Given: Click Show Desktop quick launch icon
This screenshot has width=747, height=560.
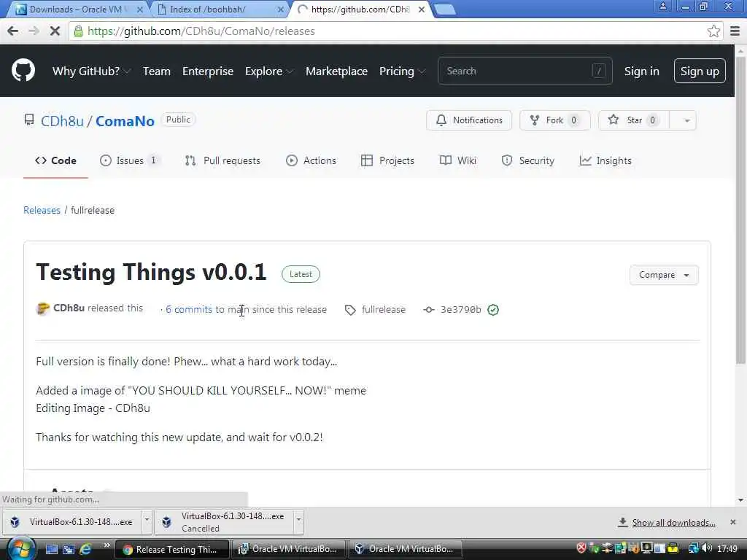Looking at the screenshot, I should pyautogui.click(x=52, y=549).
